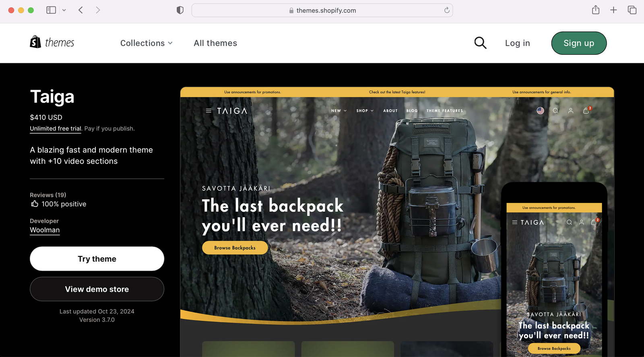Click BLOG in preview navigation
Screen dimensions: 644x357
click(412, 111)
